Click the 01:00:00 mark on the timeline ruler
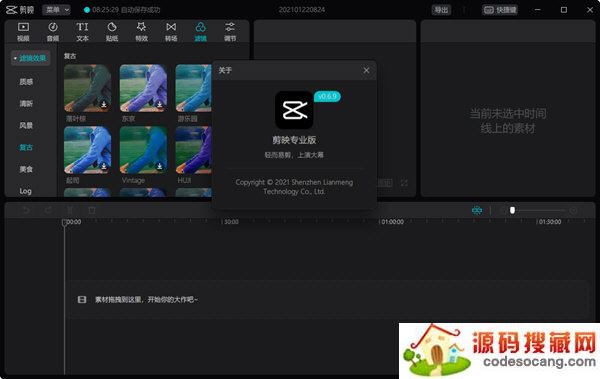The image size is (600, 379). [393, 222]
